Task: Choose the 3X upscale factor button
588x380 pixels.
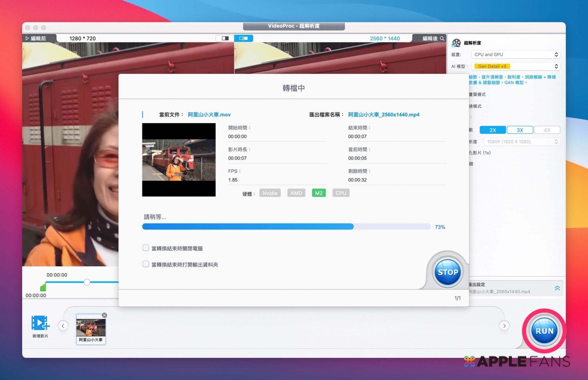Action: point(520,130)
